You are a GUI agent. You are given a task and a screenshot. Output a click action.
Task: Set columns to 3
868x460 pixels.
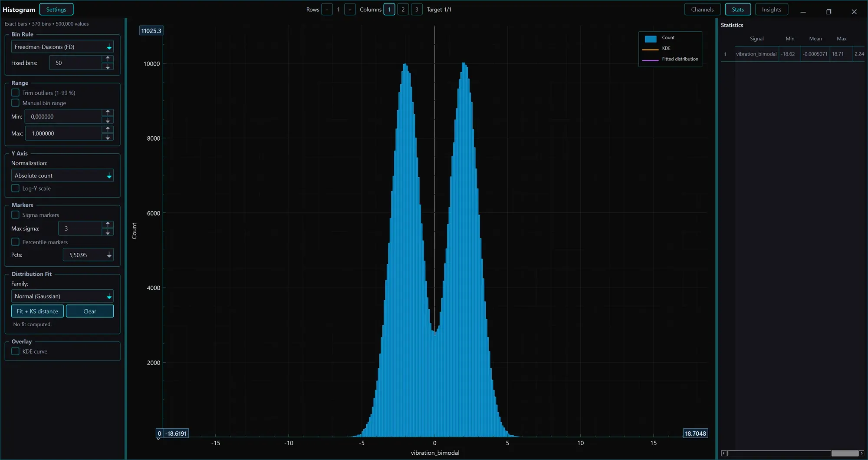[x=417, y=10]
